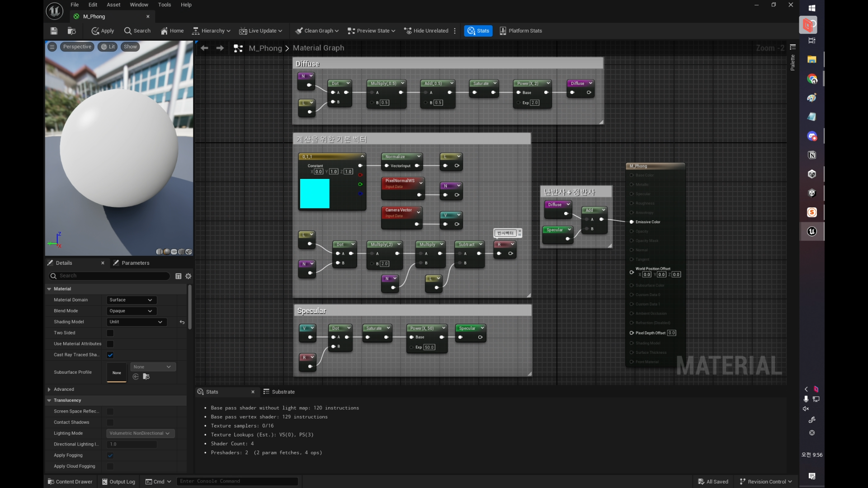Viewport: 868px width, 488px height.
Task: Toggle the Stats button
Action: click(478, 31)
